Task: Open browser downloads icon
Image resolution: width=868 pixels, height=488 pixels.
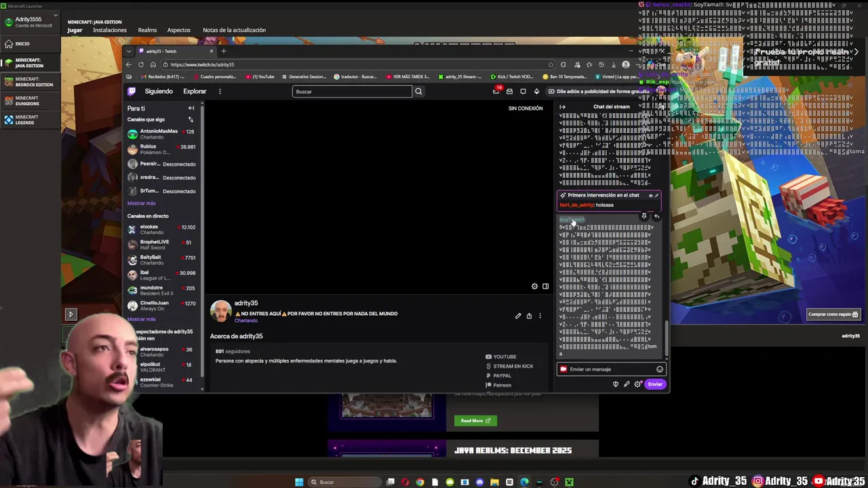Action: [613, 64]
